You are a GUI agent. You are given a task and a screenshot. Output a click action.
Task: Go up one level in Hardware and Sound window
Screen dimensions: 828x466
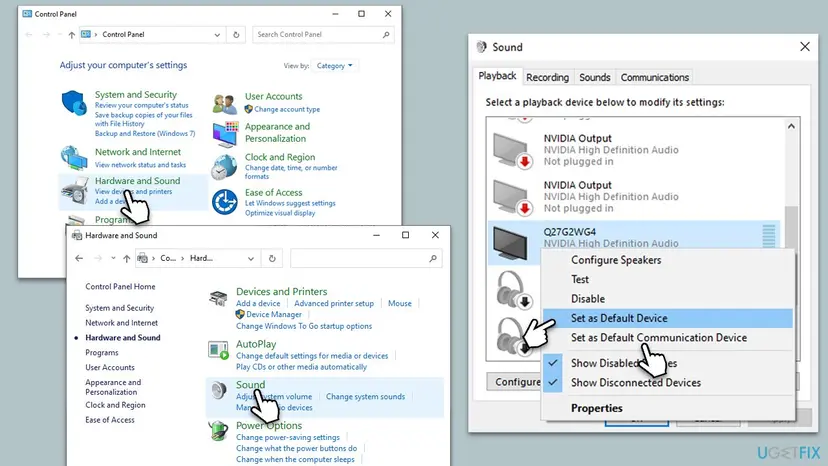[126, 258]
